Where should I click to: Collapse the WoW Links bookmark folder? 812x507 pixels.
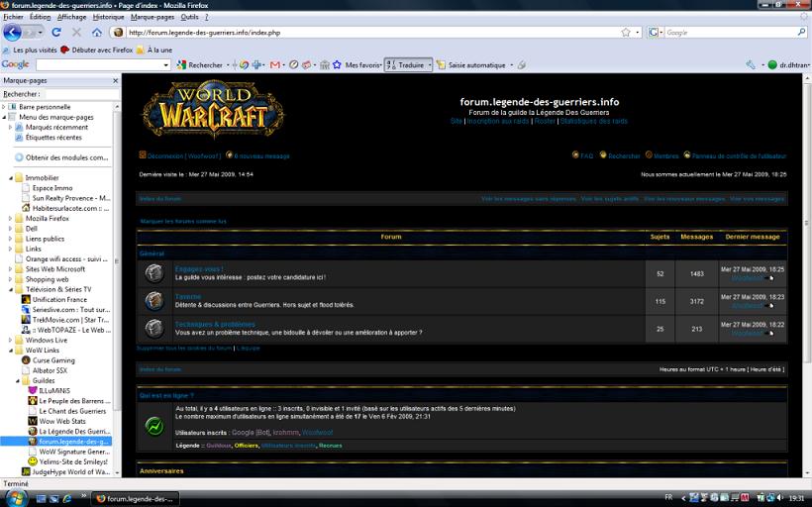point(7,351)
